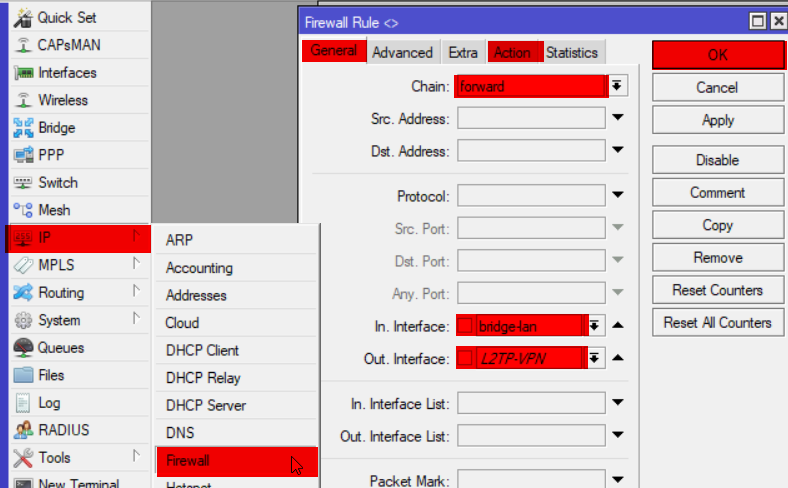Click the RADIUS users icon
The width and height of the screenshot is (788, 488).
pyautogui.click(x=22, y=430)
